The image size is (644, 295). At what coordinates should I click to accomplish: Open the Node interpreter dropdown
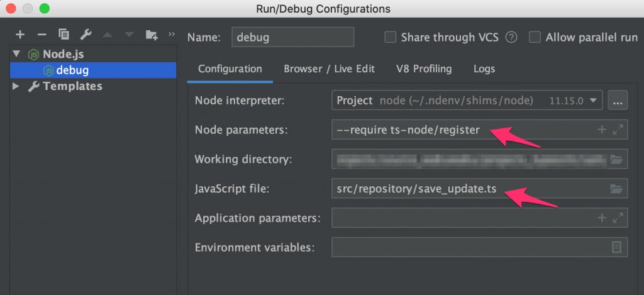click(593, 101)
